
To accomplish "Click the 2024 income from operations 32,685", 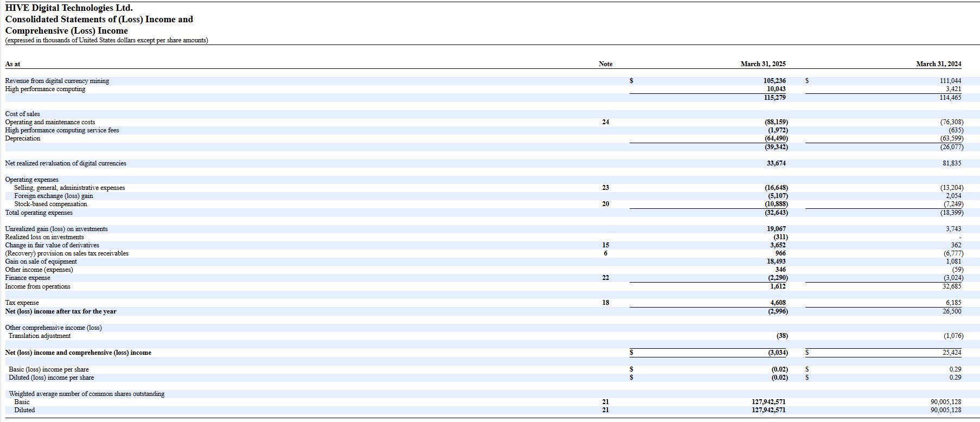I will 952,286.
